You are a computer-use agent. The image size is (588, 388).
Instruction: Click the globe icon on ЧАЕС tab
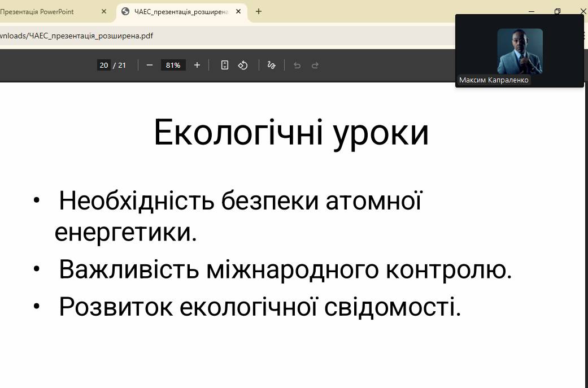coord(125,11)
